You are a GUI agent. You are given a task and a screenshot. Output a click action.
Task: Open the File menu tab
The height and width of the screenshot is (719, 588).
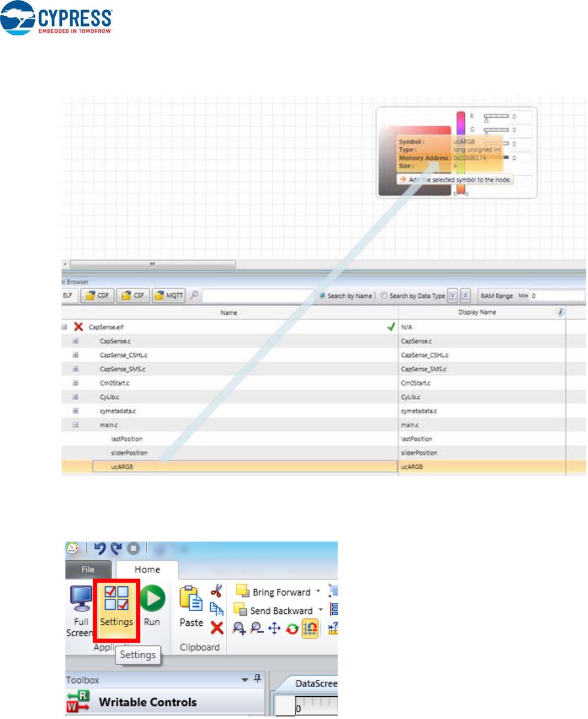tap(88, 569)
